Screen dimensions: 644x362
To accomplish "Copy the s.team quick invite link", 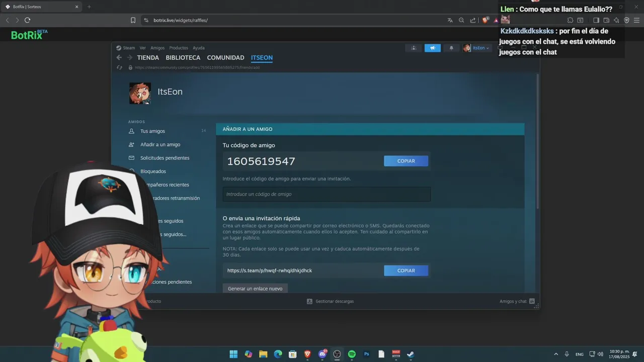I will [406, 270].
